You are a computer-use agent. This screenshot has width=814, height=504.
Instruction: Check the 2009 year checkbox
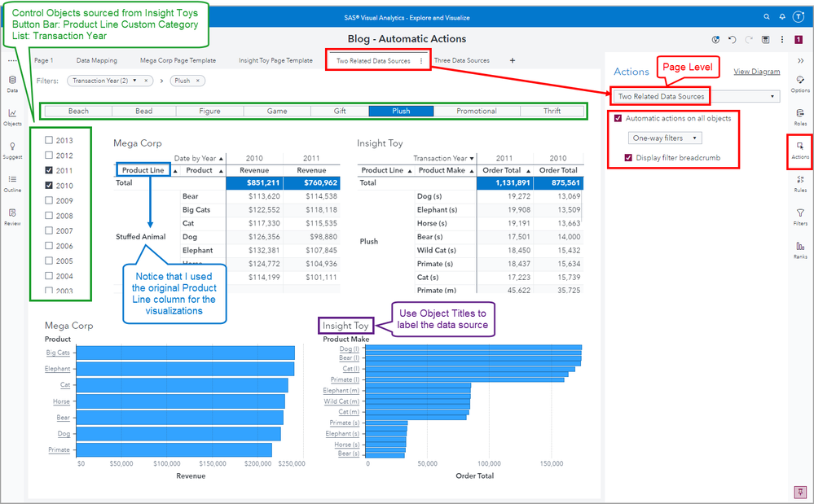coord(49,200)
